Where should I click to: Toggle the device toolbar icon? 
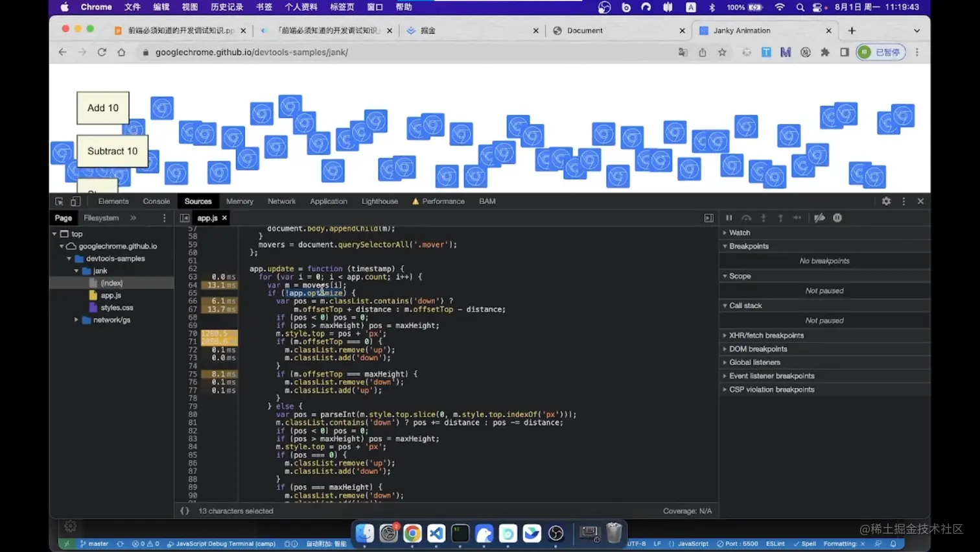pos(76,201)
